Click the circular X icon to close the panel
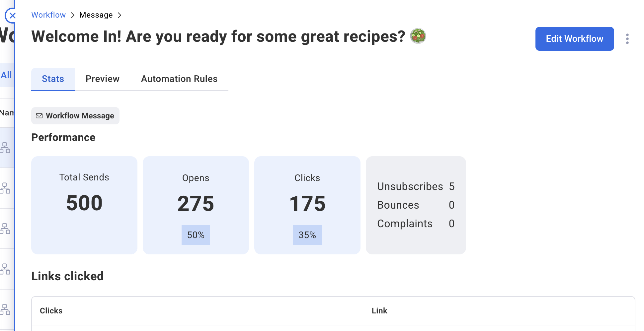Image resolution: width=644 pixels, height=331 pixels. (12, 16)
